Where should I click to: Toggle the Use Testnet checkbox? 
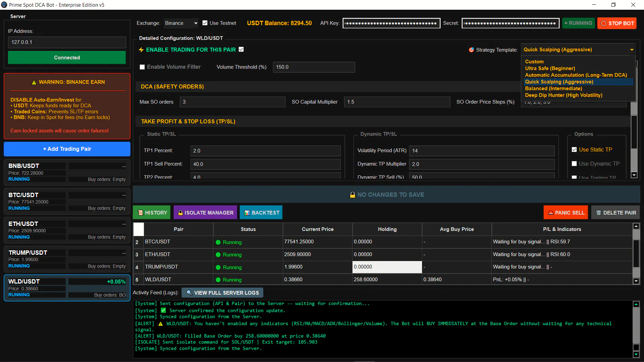click(205, 23)
